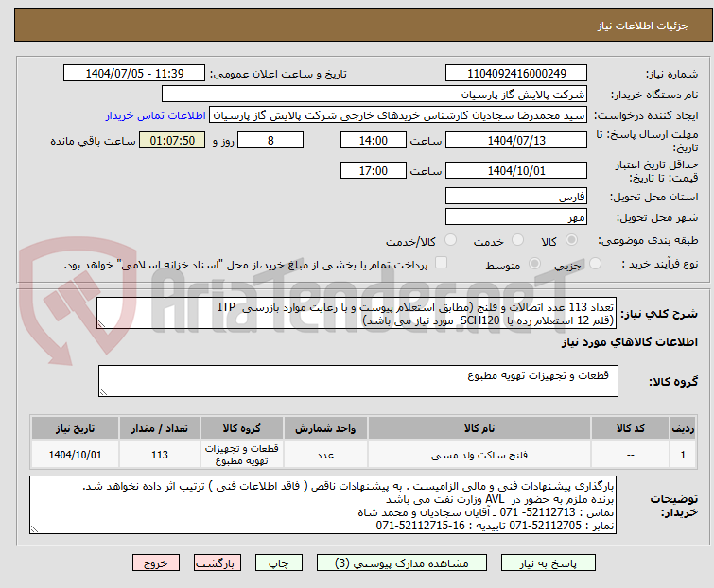Click the بازگشت back button
This screenshot has width=714, height=588.
coord(217,563)
